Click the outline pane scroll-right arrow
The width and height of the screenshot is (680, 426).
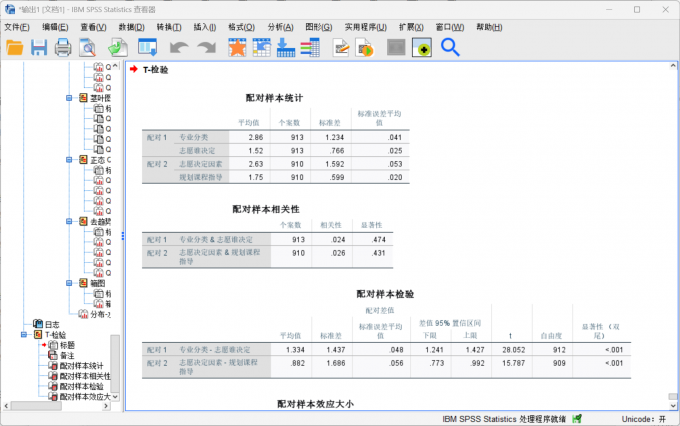[x=106, y=406]
